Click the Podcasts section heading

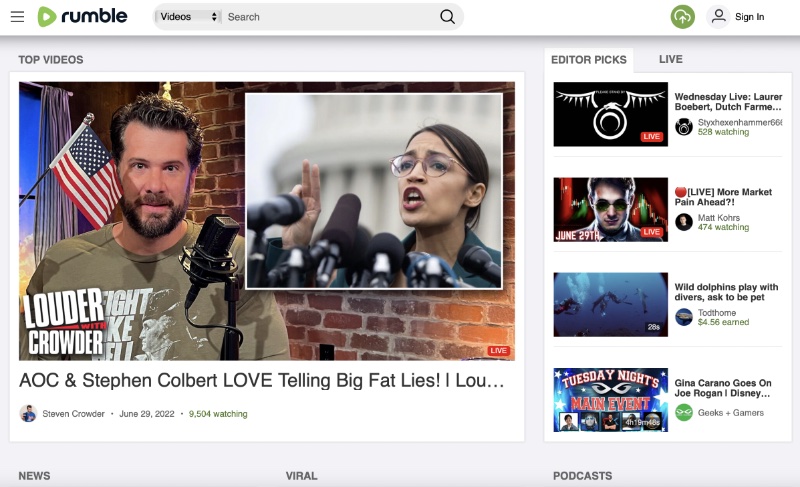pos(583,476)
